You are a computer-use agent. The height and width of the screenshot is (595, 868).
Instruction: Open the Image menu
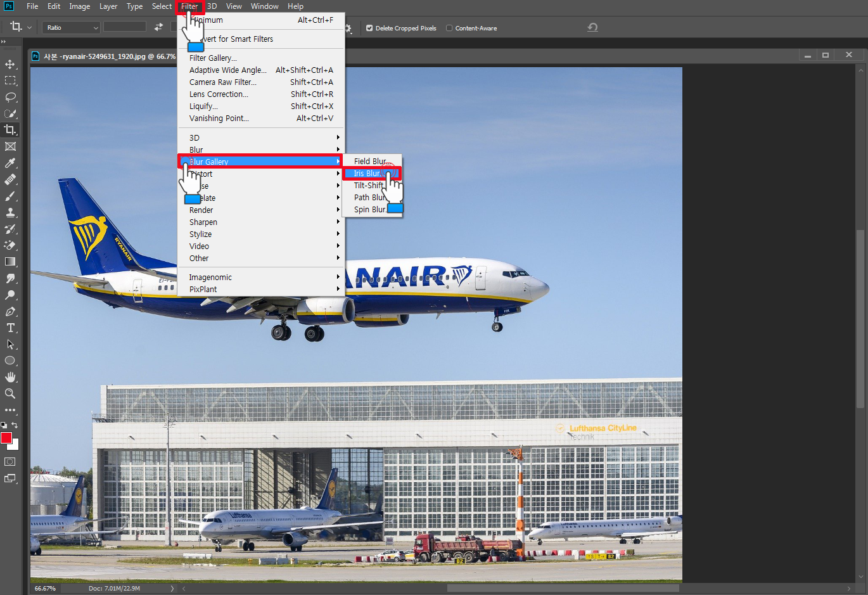(x=79, y=6)
